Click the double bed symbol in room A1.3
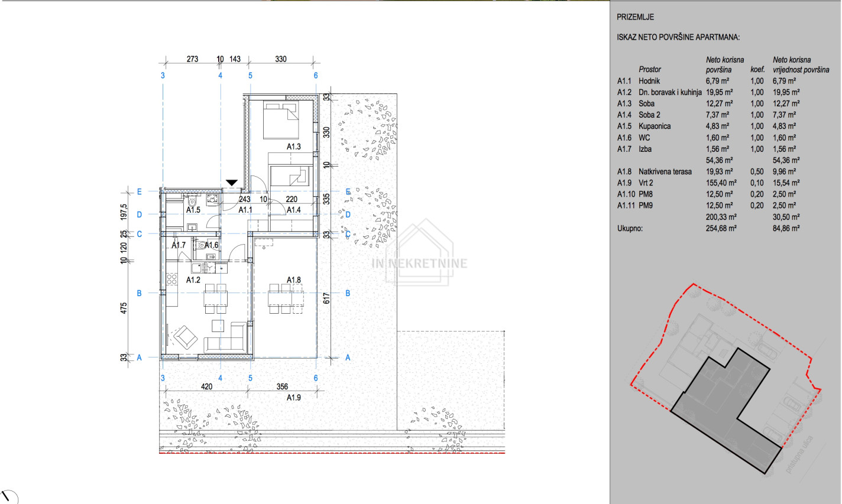The image size is (842, 504). pos(281,116)
